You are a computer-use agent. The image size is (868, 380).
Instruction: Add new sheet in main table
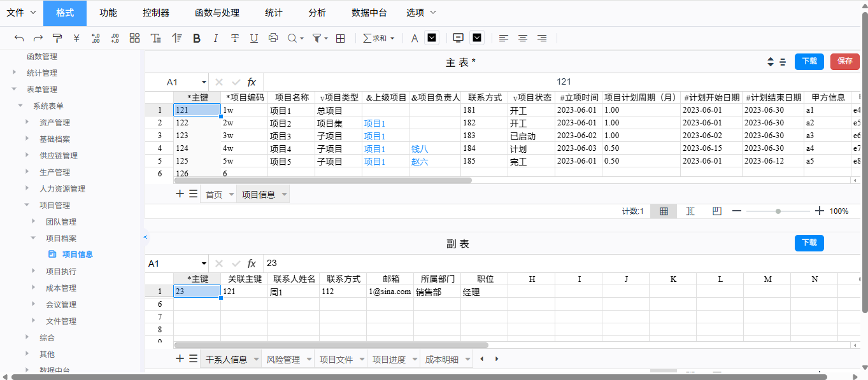point(180,194)
